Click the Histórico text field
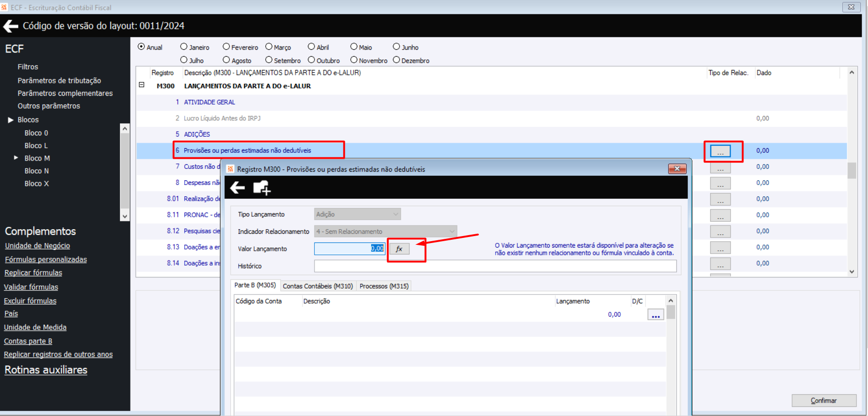The width and height of the screenshot is (868, 416). [x=495, y=266]
